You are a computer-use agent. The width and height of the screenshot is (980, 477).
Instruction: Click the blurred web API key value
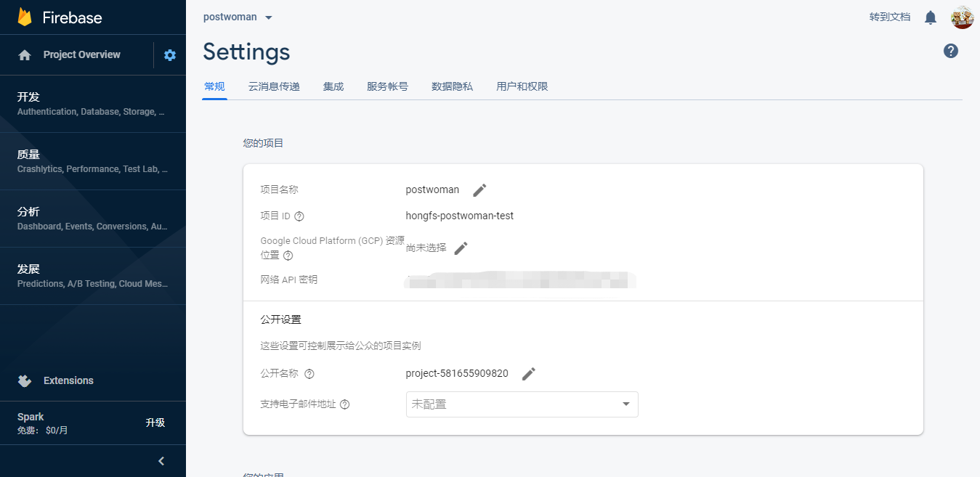pyautogui.click(x=520, y=280)
